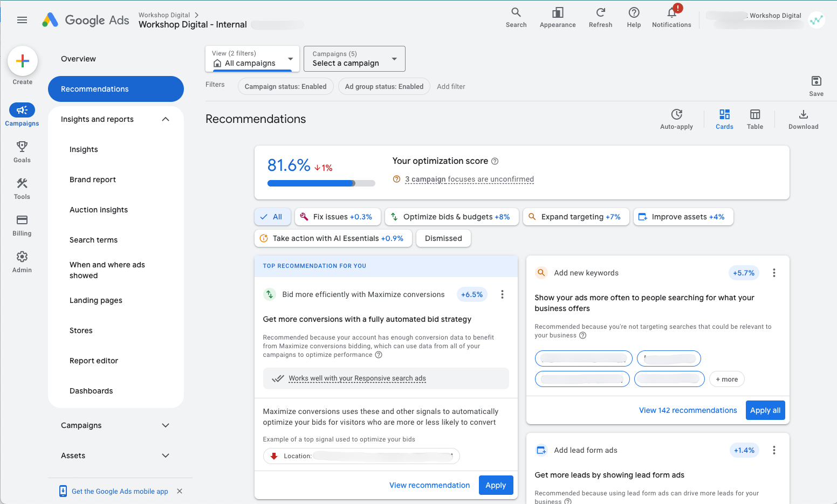This screenshot has width=837, height=504.
Task: Open more options for Add new keywords card
Action: [774, 273]
